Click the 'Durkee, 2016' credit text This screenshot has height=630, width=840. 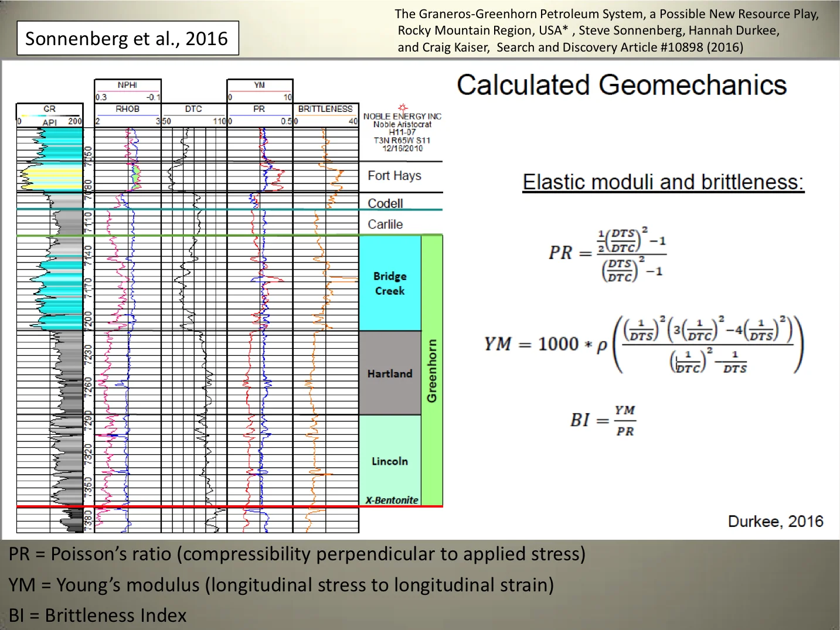click(x=776, y=522)
